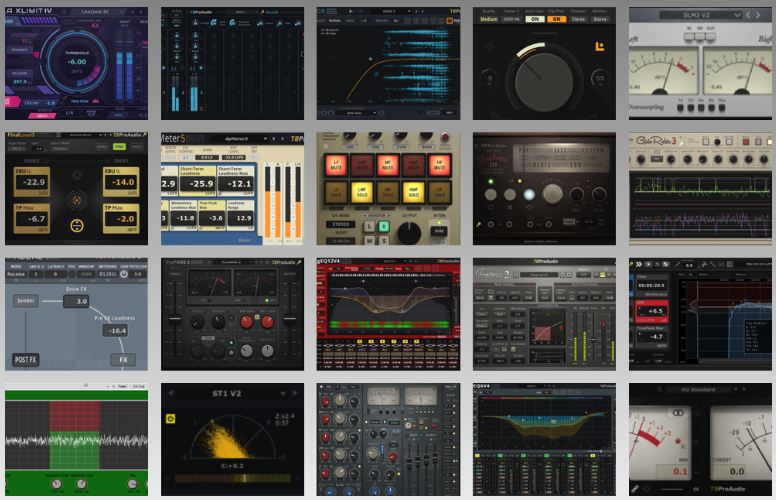Select the POP style in Euphonia

pyautogui.click(x=524, y=150)
